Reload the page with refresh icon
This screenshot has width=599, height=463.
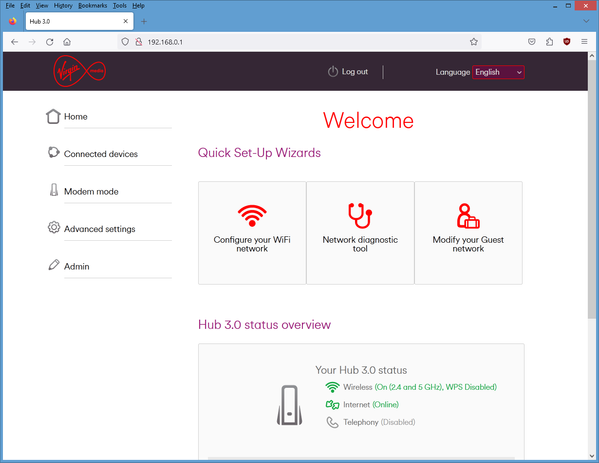(50, 42)
